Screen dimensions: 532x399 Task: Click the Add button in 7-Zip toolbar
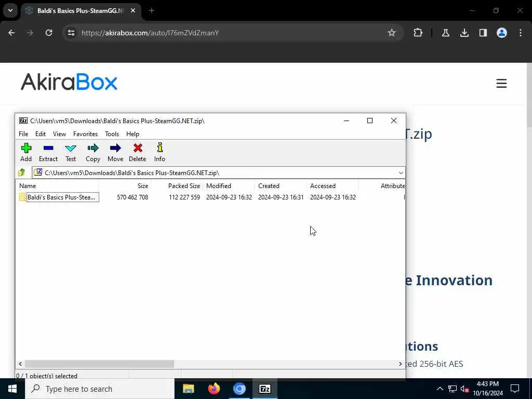(x=26, y=152)
